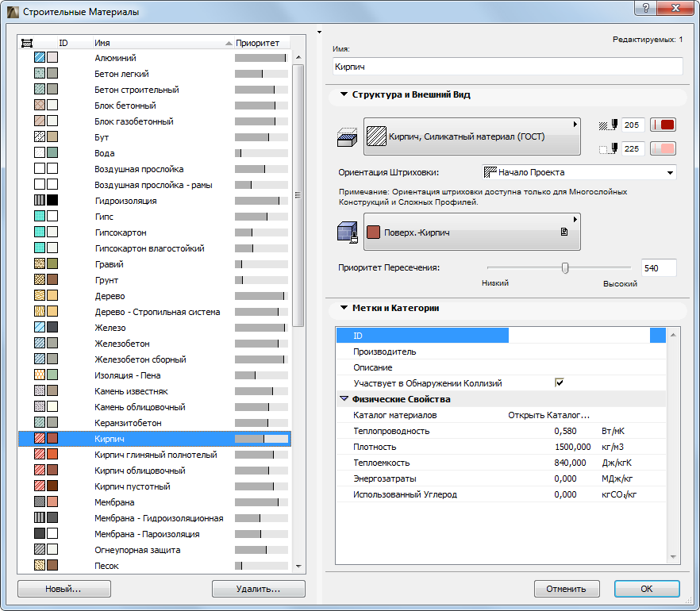Image resolution: width=700 pixels, height=611 pixels.
Task: Open the cut fill selector Кирпич, Силикатный материал
Action: click(472, 136)
